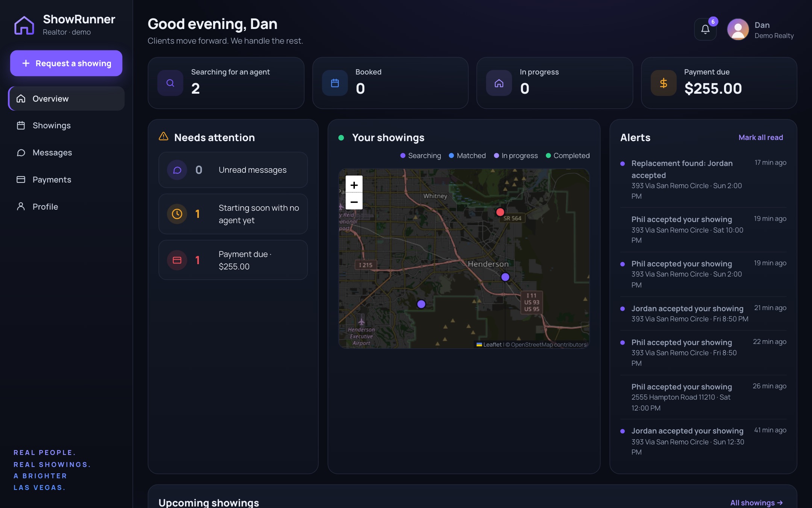Open Phil's alert for 2555 Hampton Road
Viewport: 812px width, 508px height.
click(x=703, y=397)
